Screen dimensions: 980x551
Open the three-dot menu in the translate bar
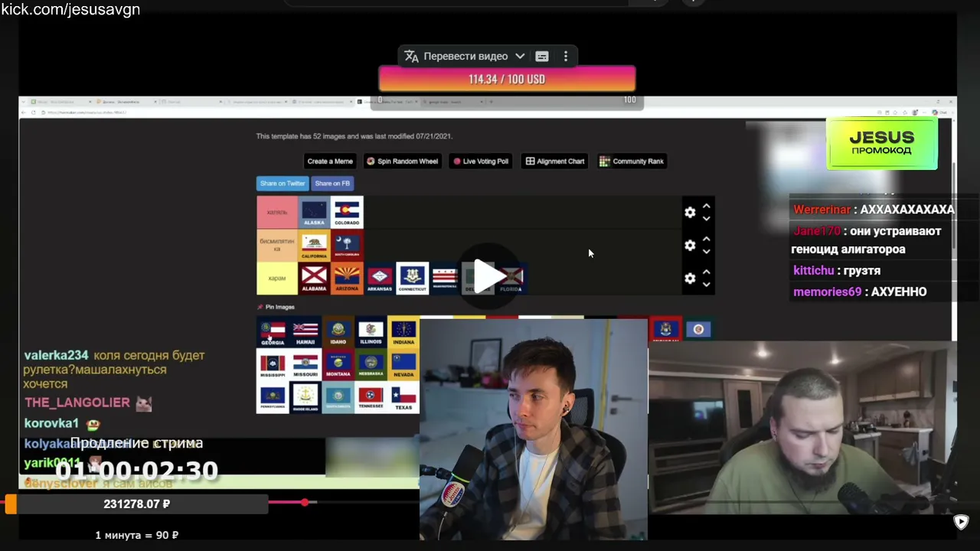(566, 56)
